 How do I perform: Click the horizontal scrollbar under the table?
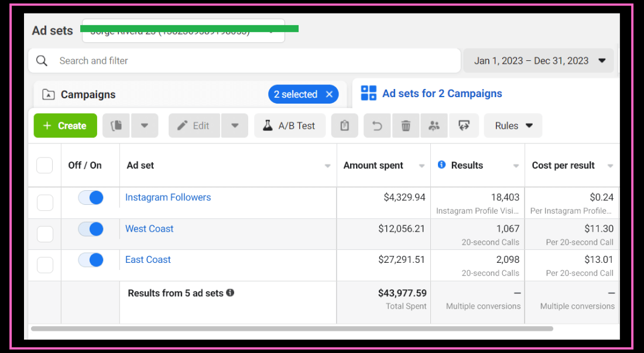point(292,328)
